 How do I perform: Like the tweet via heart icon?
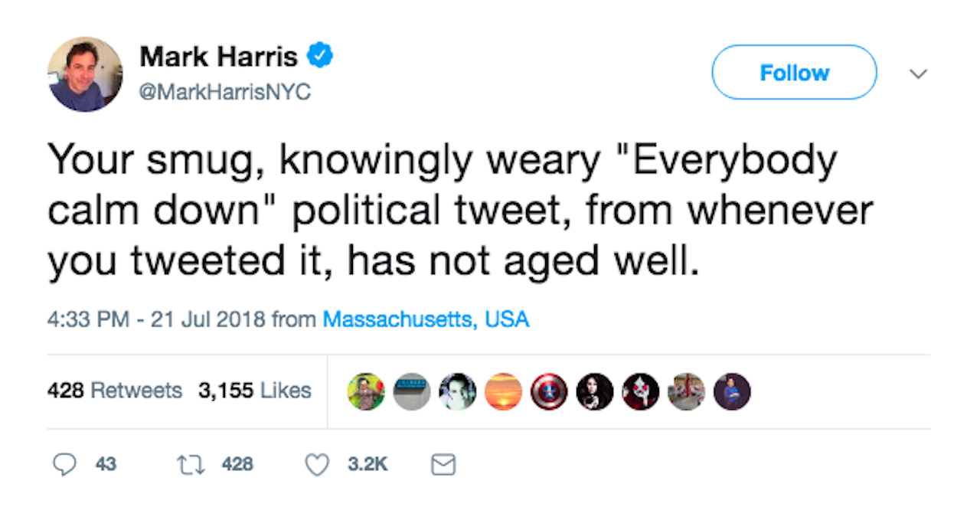pos(315,464)
